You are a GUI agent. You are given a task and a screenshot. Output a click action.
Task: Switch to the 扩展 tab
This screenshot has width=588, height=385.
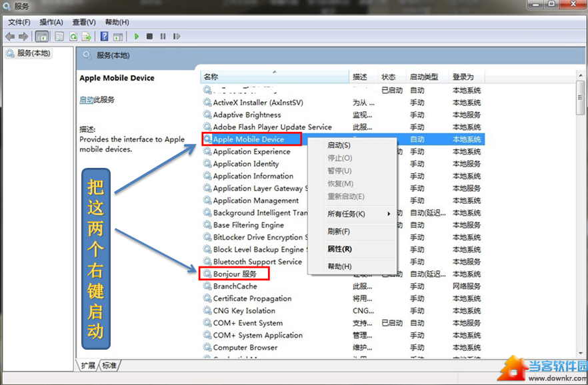[88, 365]
